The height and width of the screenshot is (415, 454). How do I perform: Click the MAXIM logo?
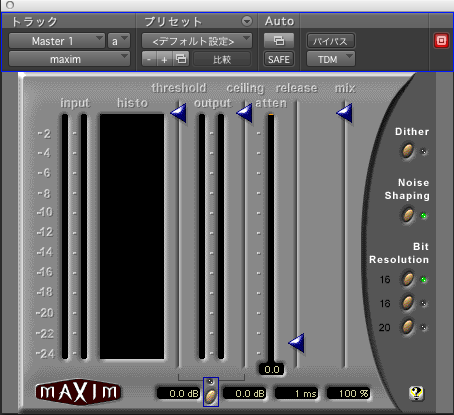[x=79, y=392]
